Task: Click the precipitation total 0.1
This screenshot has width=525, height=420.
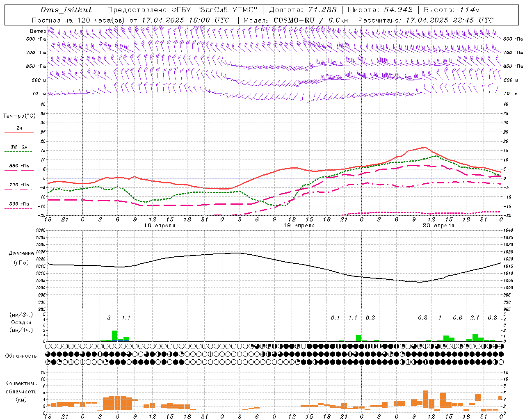Action: click(x=336, y=318)
